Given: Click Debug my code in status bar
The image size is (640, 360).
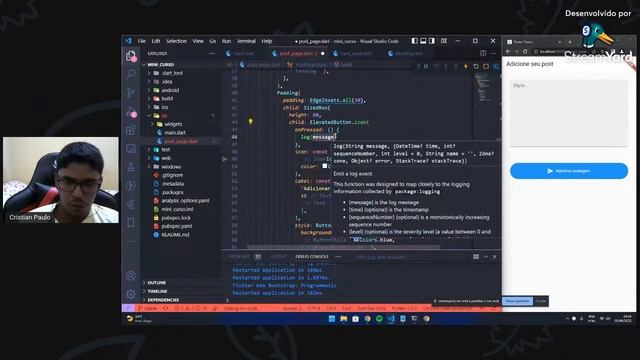Looking at the screenshot, I should [241, 309].
